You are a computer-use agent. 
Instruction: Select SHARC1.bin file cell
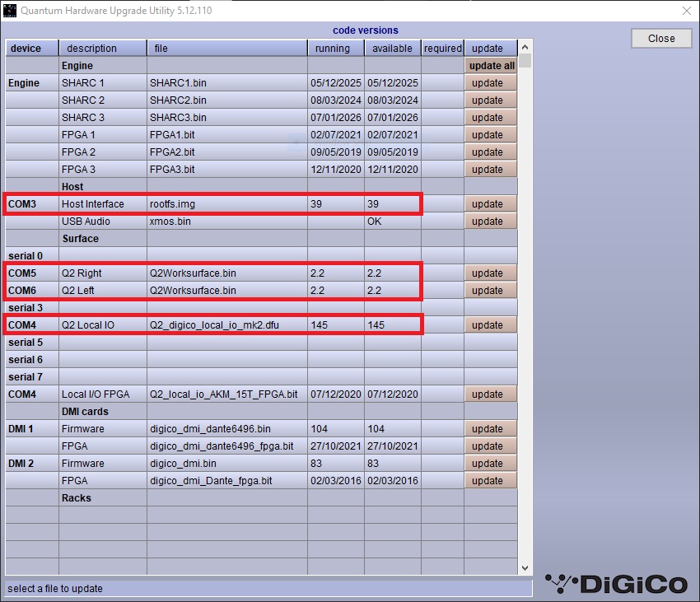click(x=227, y=83)
